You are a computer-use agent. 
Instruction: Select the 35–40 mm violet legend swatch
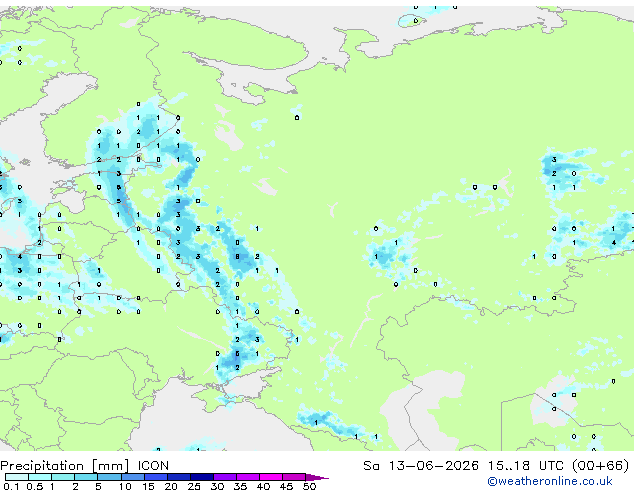[x=247, y=477]
